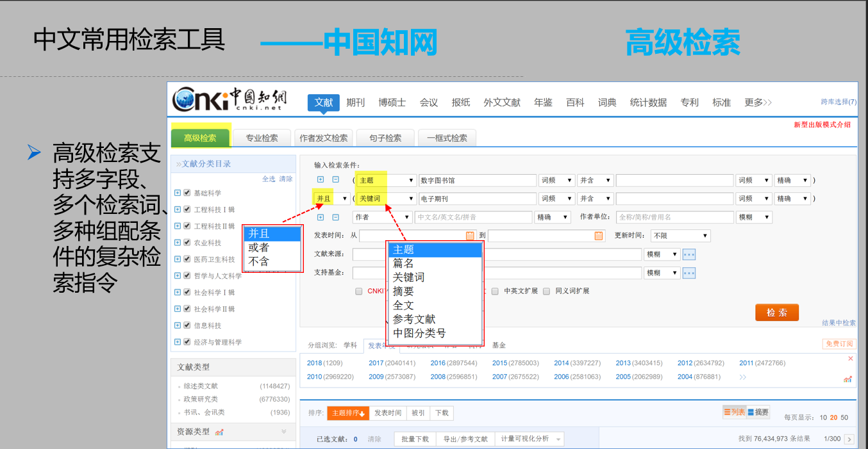
Task: Switch to the 专业检索 tab
Action: click(x=262, y=138)
